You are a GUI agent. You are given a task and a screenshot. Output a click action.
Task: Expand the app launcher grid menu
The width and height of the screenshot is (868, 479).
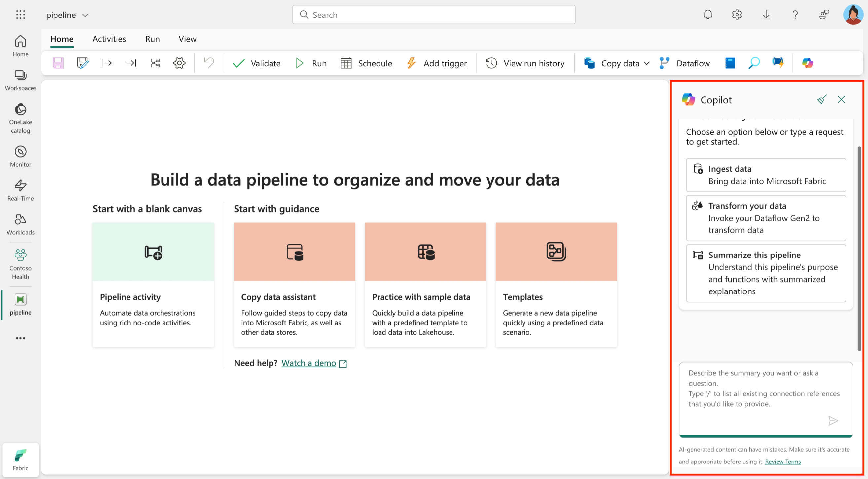(x=20, y=15)
